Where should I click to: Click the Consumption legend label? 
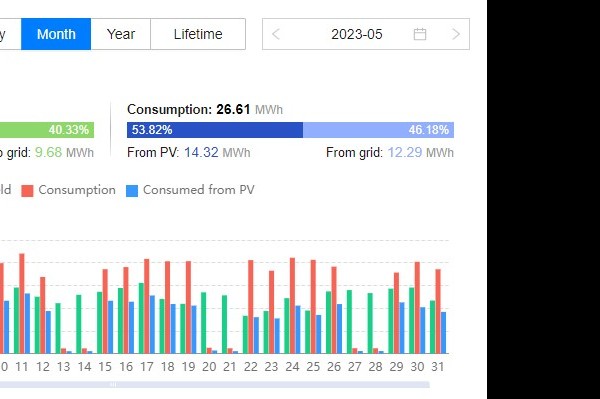coord(77,190)
